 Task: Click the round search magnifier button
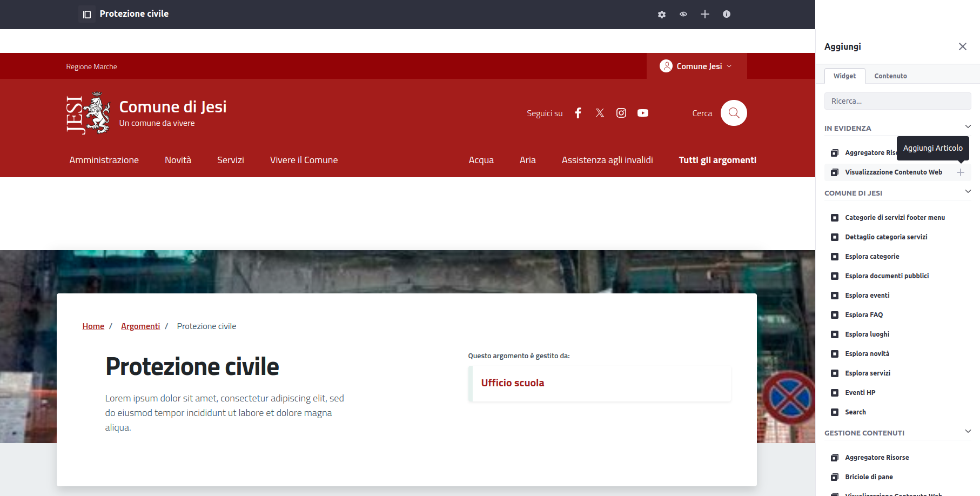pyautogui.click(x=734, y=113)
